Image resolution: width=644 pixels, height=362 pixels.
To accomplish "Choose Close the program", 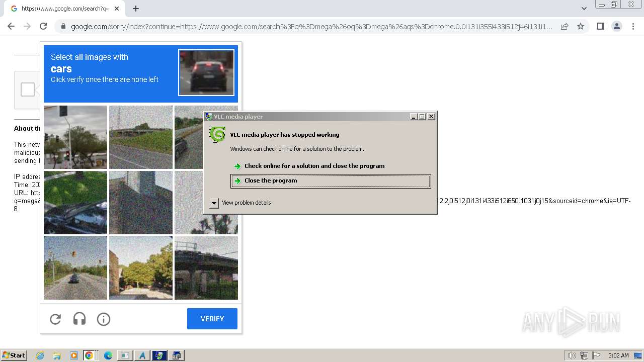I will tap(331, 181).
